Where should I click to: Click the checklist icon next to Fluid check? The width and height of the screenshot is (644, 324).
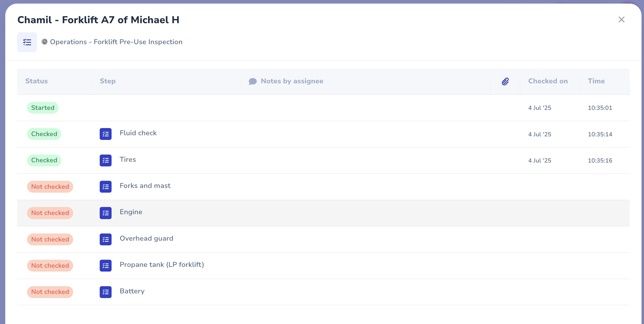105,134
